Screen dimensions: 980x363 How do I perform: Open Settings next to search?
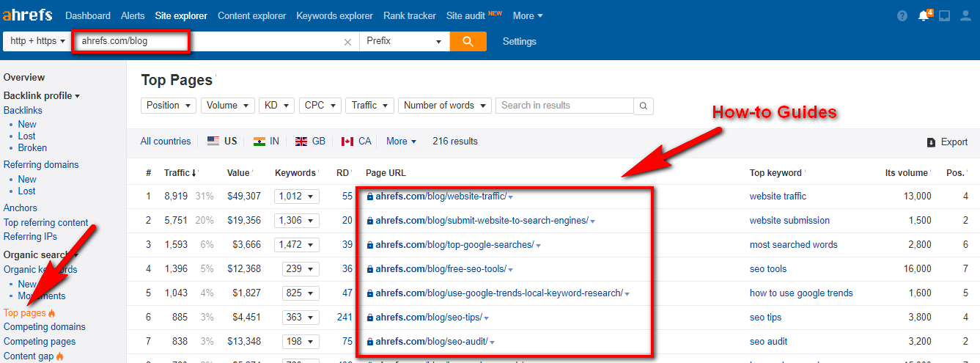click(x=520, y=42)
